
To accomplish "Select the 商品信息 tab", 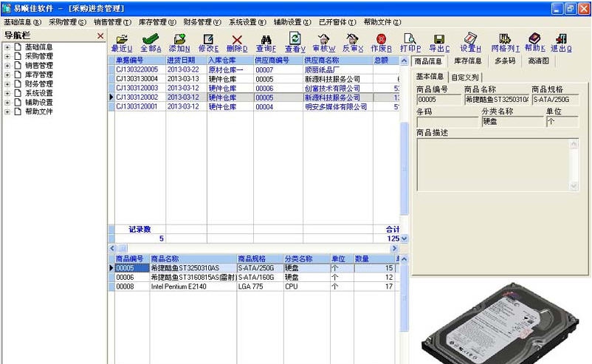I will 428,61.
